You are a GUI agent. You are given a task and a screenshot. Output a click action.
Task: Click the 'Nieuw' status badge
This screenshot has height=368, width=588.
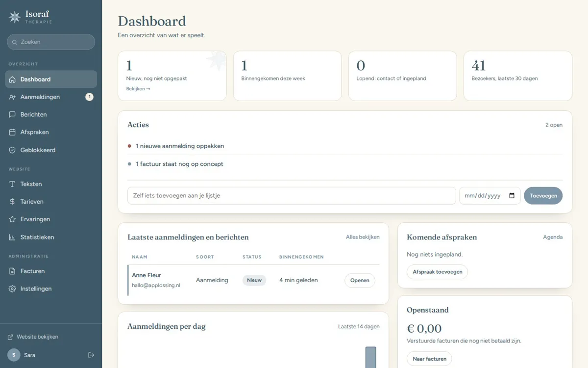click(254, 280)
